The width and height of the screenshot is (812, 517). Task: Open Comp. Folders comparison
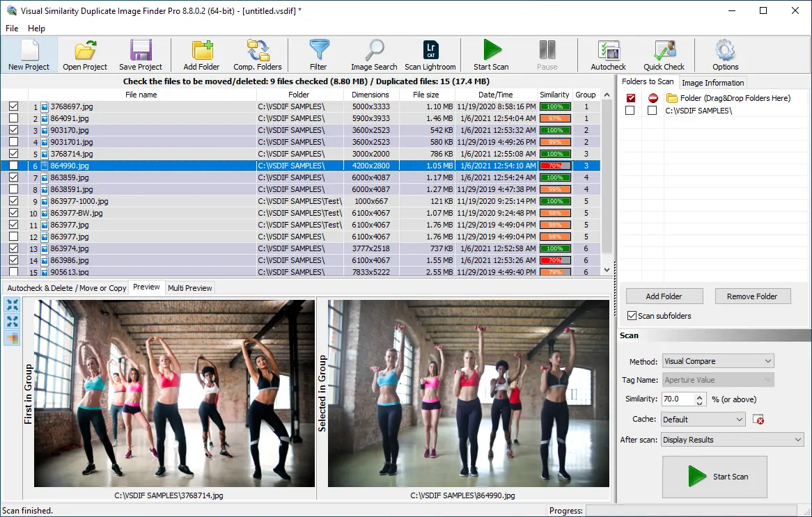(258, 54)
